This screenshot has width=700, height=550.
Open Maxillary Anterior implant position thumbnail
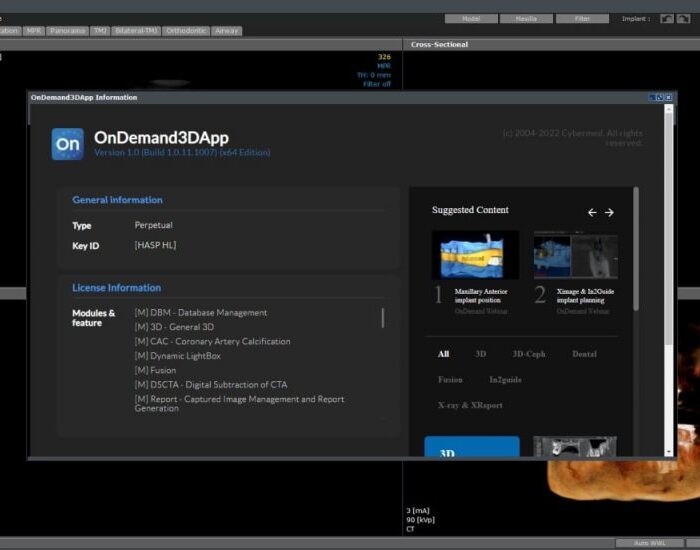tap(475, 255)
